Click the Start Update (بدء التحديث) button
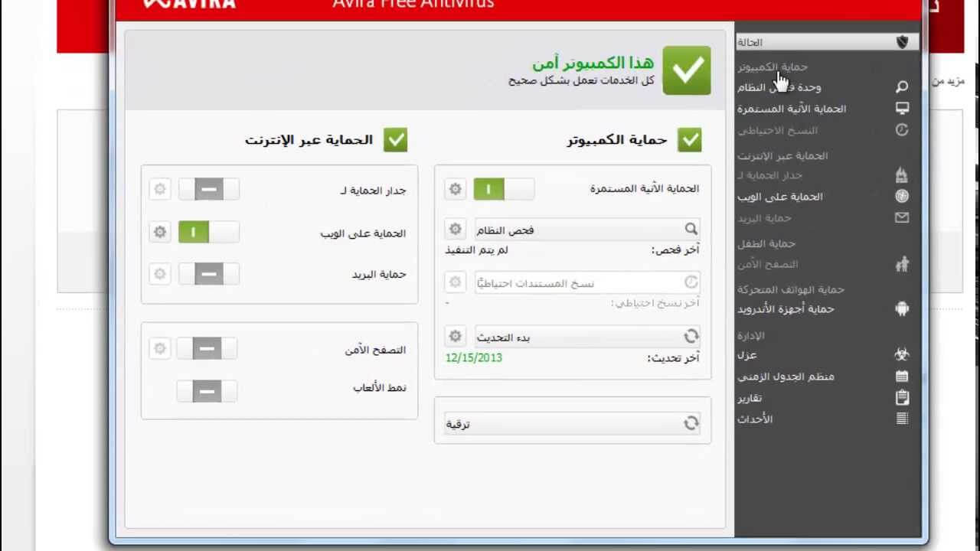Viewport: 980px width, 551px height. pyautogui.click(x=586, y=337)
